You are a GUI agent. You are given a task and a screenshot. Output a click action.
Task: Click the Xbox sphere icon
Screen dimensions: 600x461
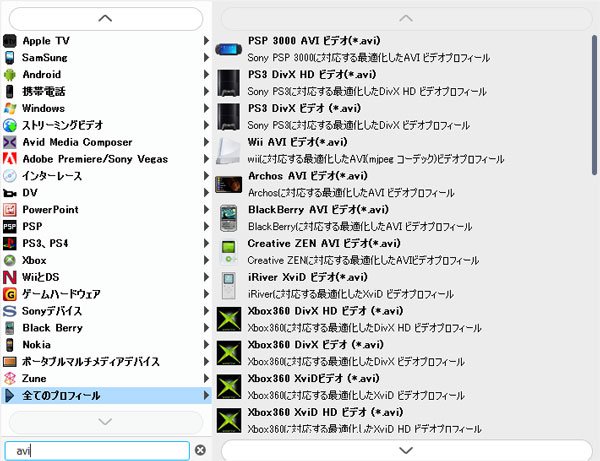pyautogui.click(x=10, y=260)
